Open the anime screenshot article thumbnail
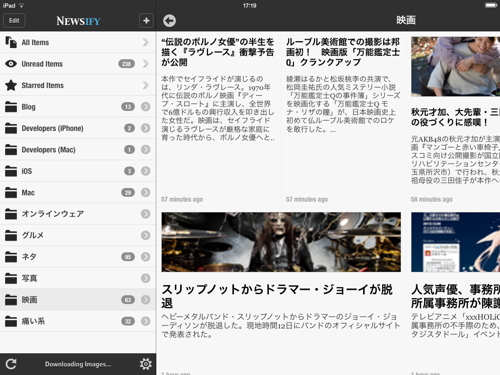Image resolution: width=500 pixels, height=375 pixels. pos(455,242)
